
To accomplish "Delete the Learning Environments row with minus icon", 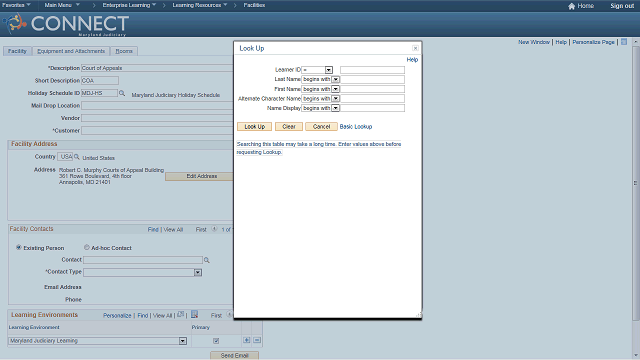I will click(257, 340).
